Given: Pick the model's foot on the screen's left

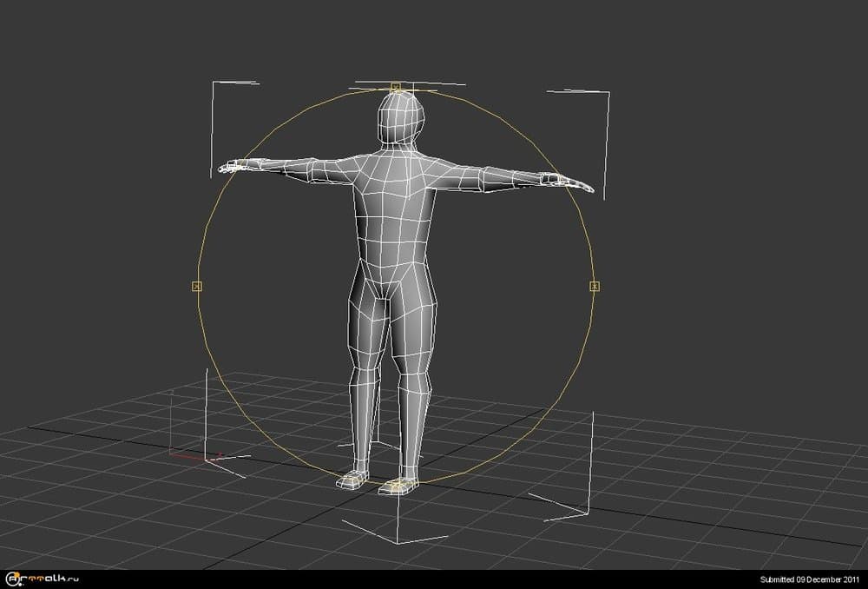Looking at the screenshot, I should pos(352,478).
